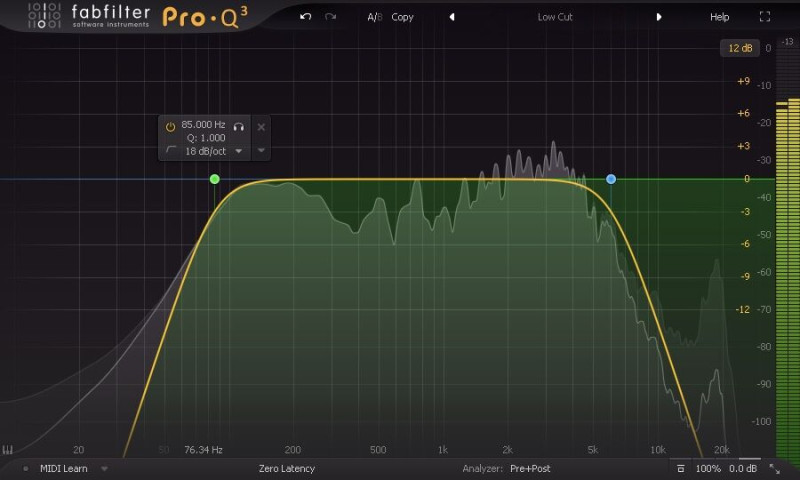The image size is (800, 480).
Task: Edit the 85.000 Hz frequency value
Action: [x=203, y=124]
